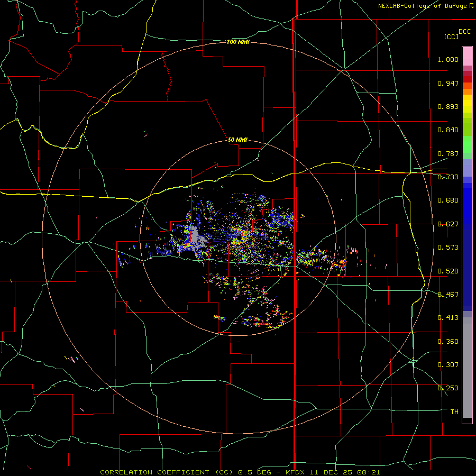Screen dimensions: 476x476
Task: Click the 0.947 color scale value
Action: [448, 83]
